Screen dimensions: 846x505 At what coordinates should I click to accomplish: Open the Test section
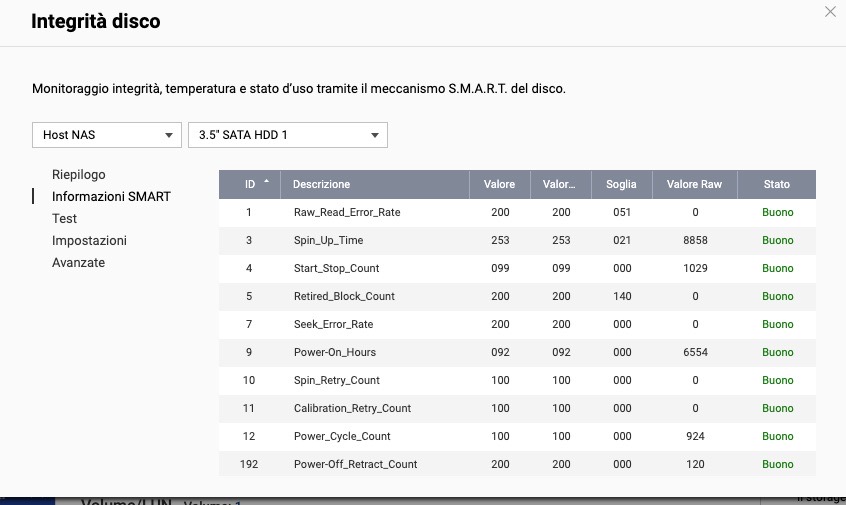coord(65,218)
